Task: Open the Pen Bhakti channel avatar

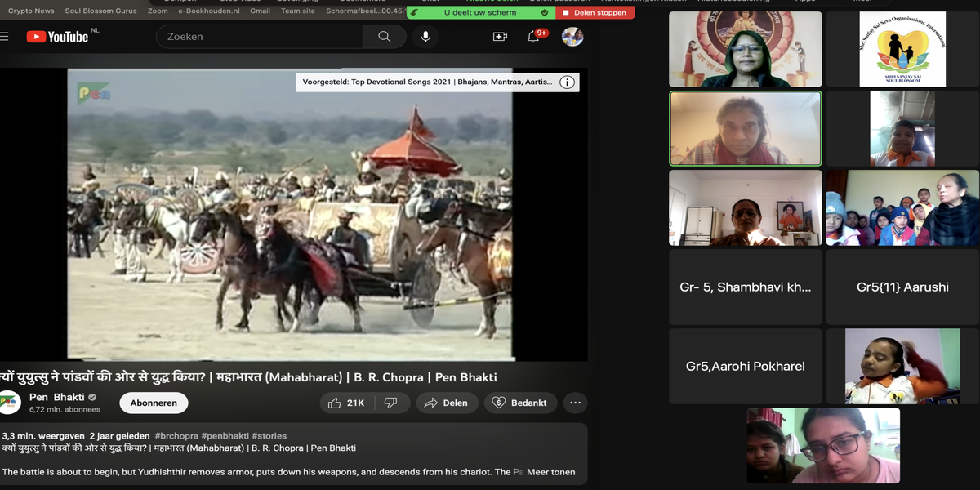Action: pyautogui.click(x=10, y=403)
